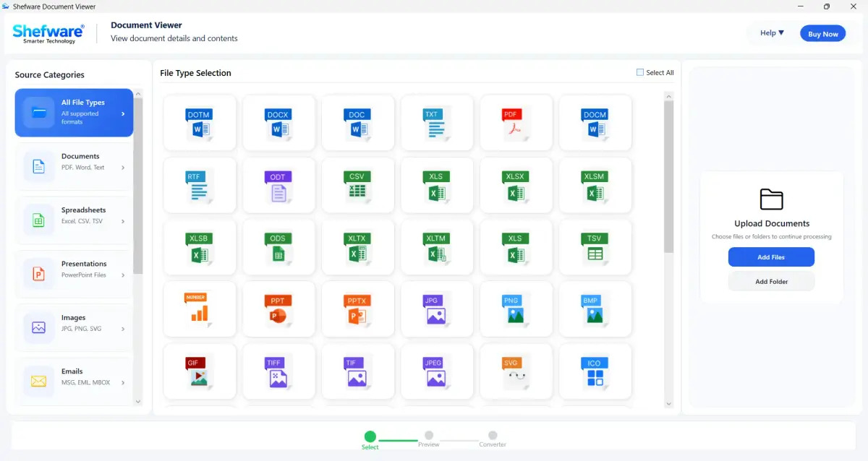Click the Add Folder button
The width and height of the screenshot is (868, 461).
coord(771,282)
